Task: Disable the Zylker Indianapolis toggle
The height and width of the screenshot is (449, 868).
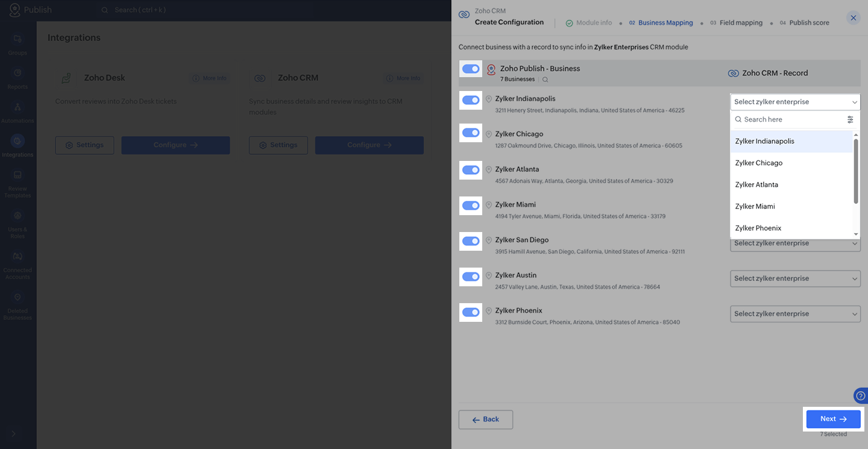Action: click(x=471, y=100)
